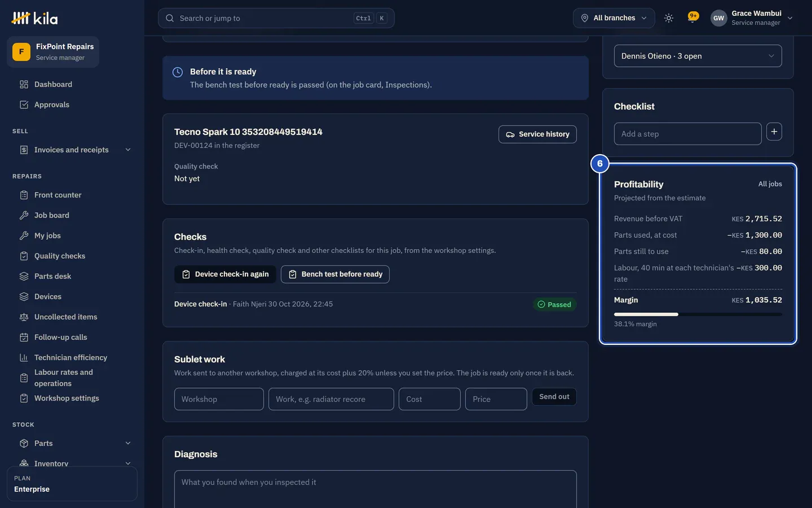Click the Follow-up calls calendar icon
Image resolution: width=812 pixels, height=508 pixels.
(24, 337)
